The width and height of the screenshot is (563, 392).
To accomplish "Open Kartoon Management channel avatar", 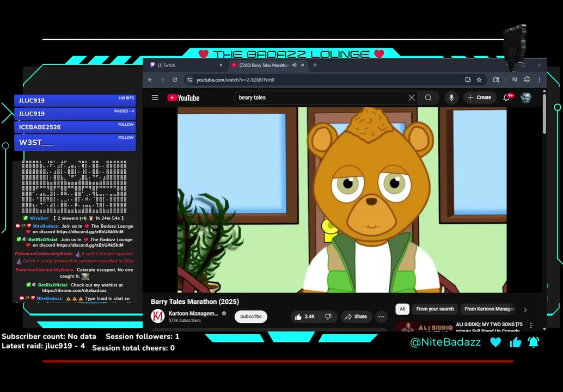I will click(x=157, y=316).
